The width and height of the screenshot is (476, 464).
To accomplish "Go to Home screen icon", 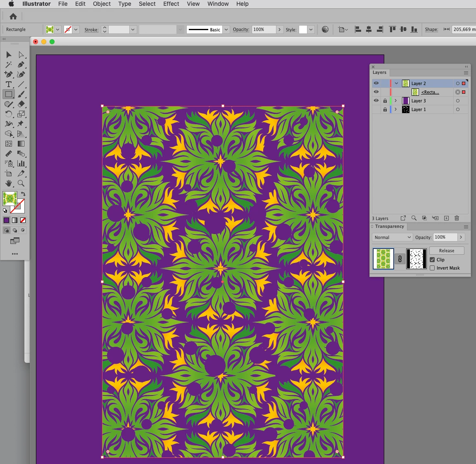I will pos(13,17).
